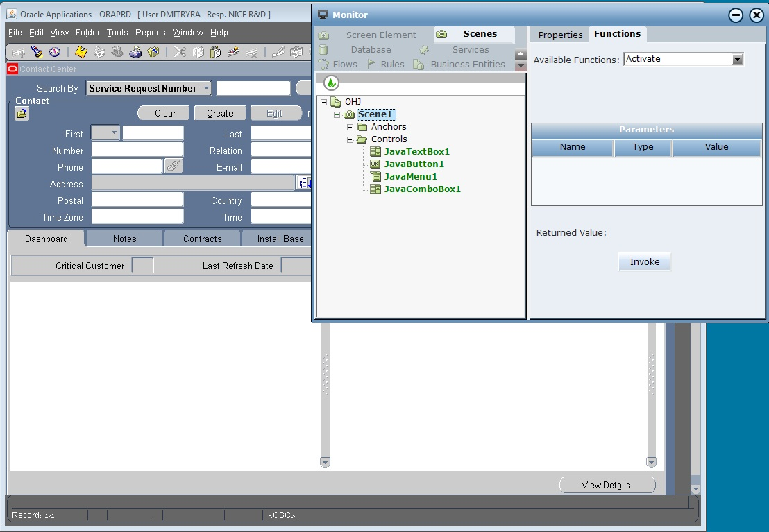Viewport: 769px width, 532px height.
Task: Click the Clear Record eraser icon
Action: pos(233,51)
